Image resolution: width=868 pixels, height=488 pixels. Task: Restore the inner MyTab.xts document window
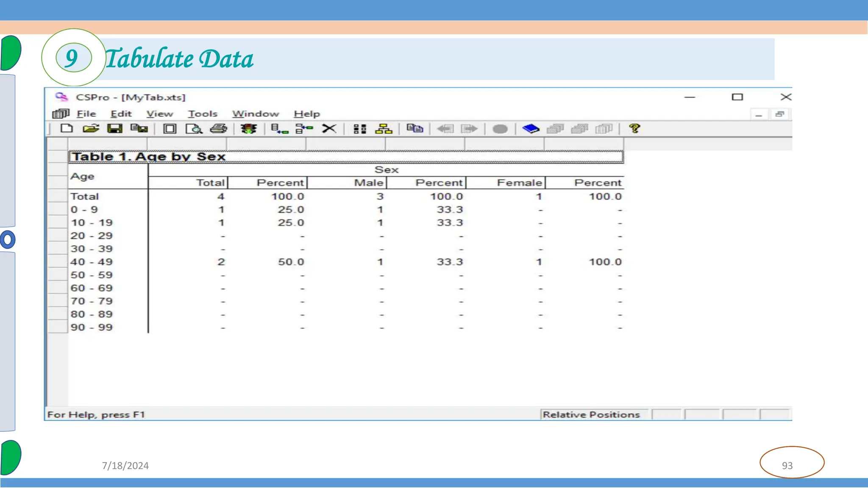click(780, 114)
